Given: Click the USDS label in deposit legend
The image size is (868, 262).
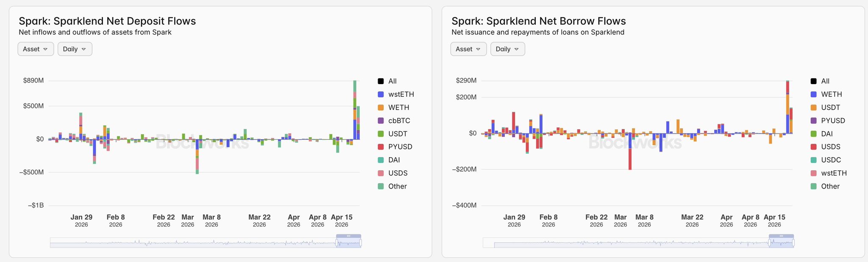Looking at the screenshot, I should (398, 173).
